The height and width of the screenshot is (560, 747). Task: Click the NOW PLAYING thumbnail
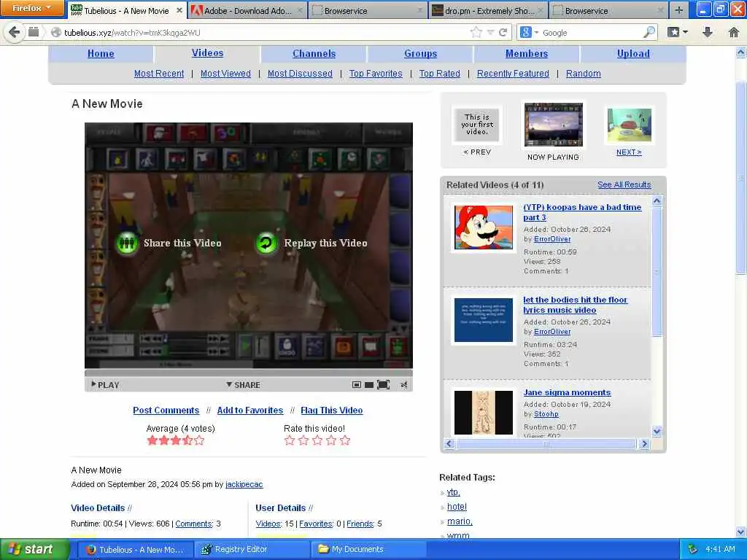pyautogui.click(x=553, y=125)
